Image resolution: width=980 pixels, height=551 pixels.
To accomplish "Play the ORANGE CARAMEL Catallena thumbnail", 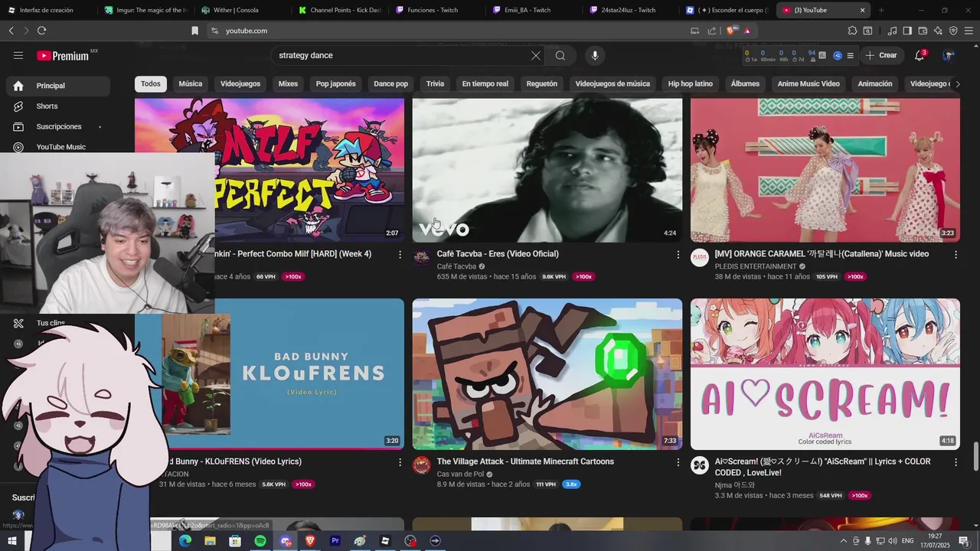I will click(825, 170).
